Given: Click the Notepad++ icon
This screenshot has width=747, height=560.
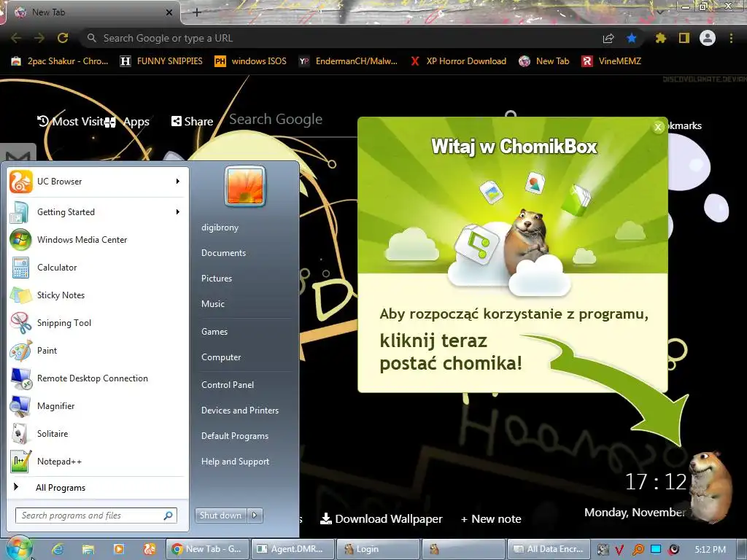Looking at the screenshot, I should 21,461.
